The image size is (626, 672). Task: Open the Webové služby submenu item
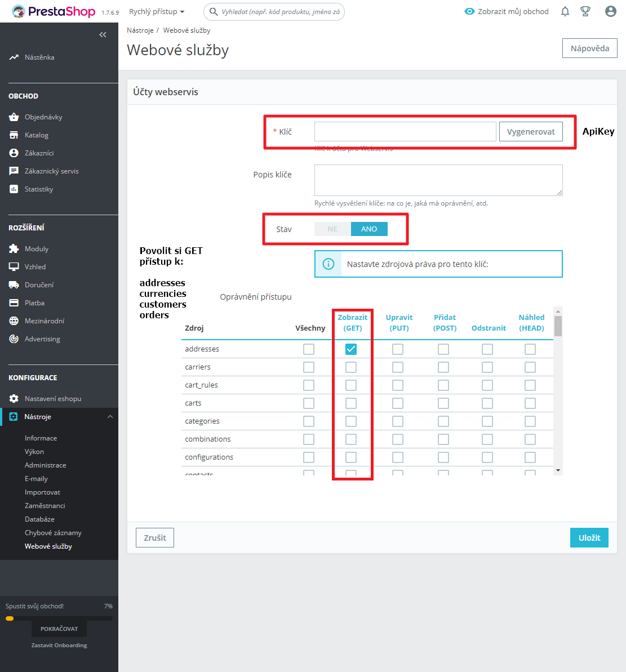tap(48, 546)
